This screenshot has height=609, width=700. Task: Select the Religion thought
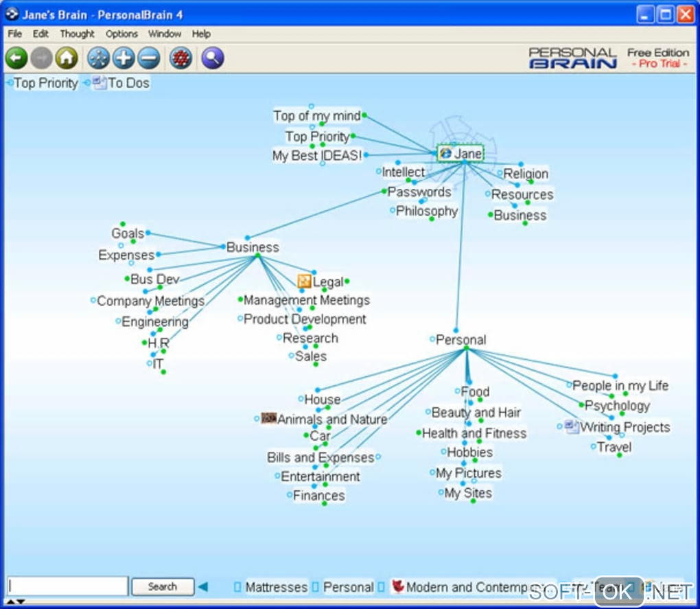tap(526, 174)
